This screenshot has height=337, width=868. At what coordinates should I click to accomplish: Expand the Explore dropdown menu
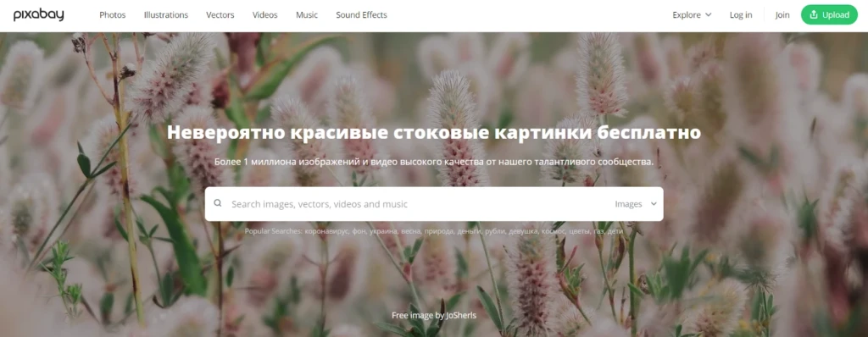click(692, 15)
